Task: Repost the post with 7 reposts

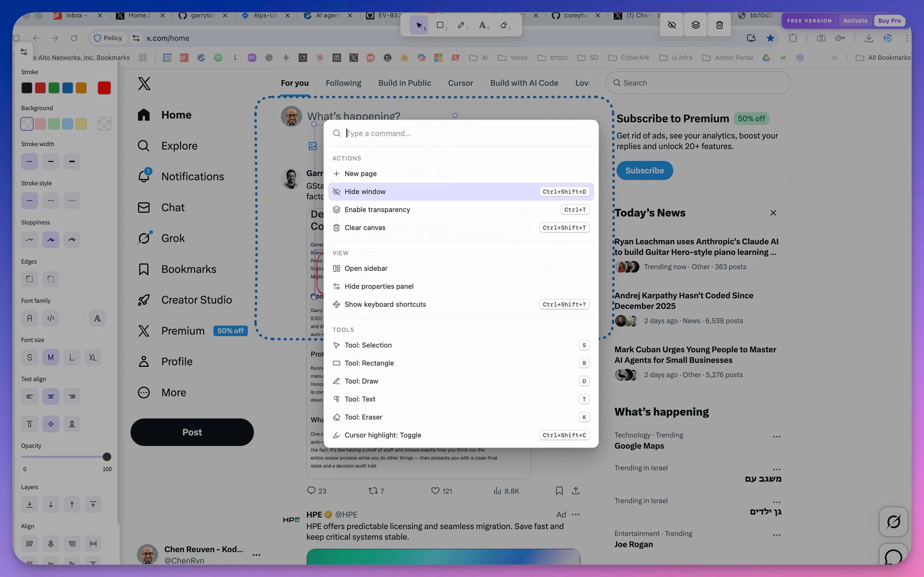Action: (x=376, y=491)
